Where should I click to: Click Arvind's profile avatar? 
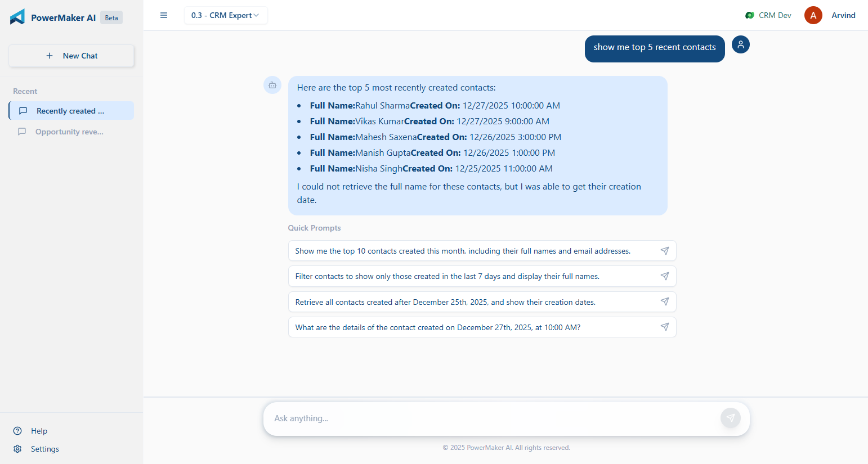click(x=813, y=15)
